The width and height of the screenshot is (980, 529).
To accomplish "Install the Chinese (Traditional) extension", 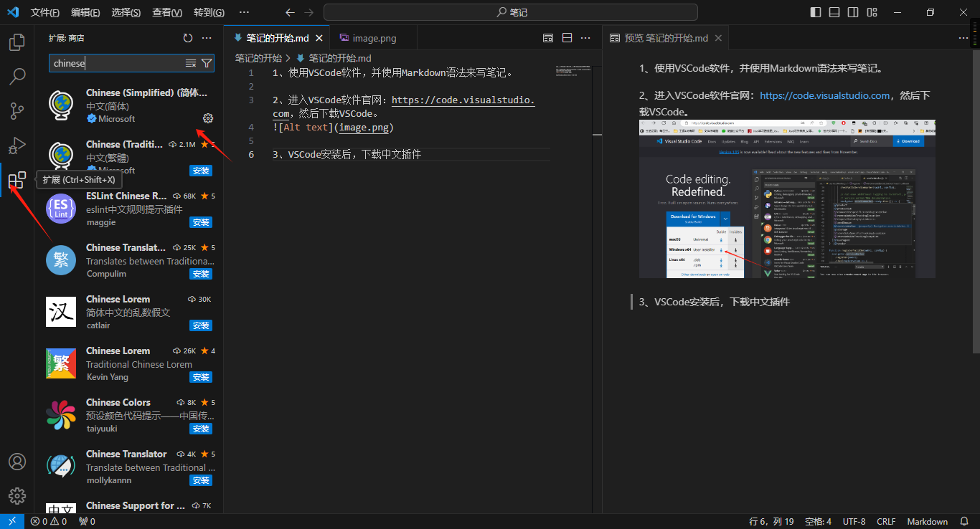I will click(201, 171).
